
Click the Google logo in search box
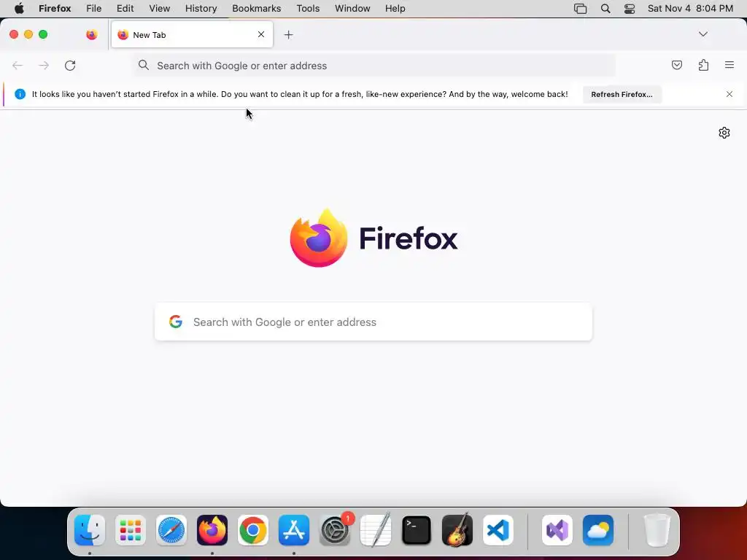[176, 322]
